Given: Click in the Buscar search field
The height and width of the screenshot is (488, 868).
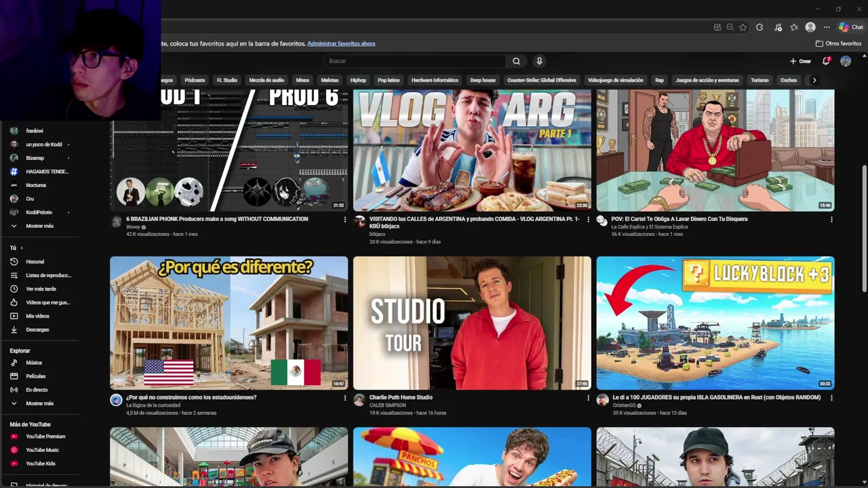Looking at the screenshot, I should point(414,61).
